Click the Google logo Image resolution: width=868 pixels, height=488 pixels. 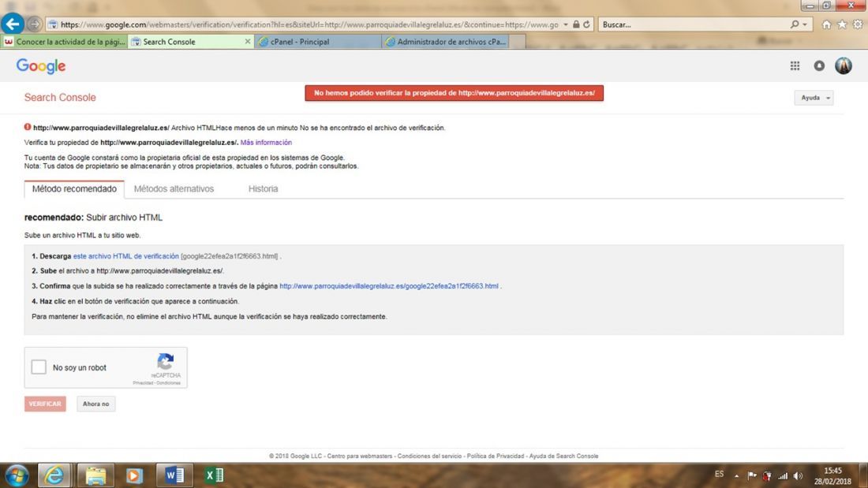(x=41, y=66)
